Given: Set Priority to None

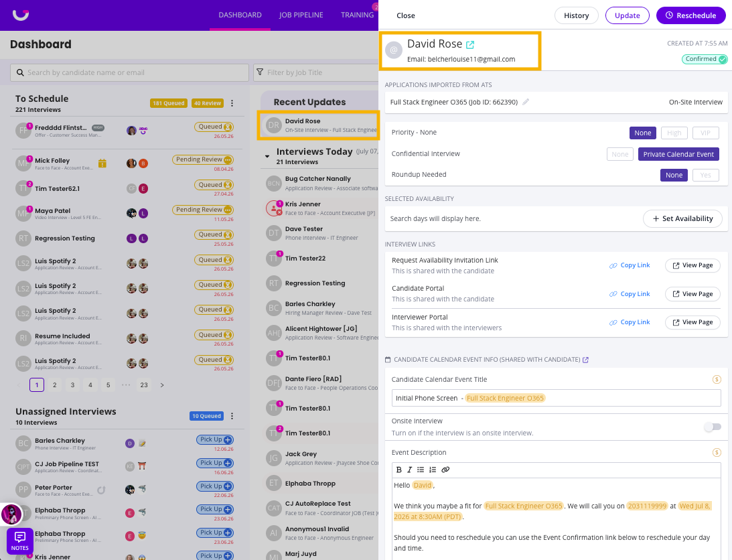Looking at the screenshot, I should coord(642,133).
